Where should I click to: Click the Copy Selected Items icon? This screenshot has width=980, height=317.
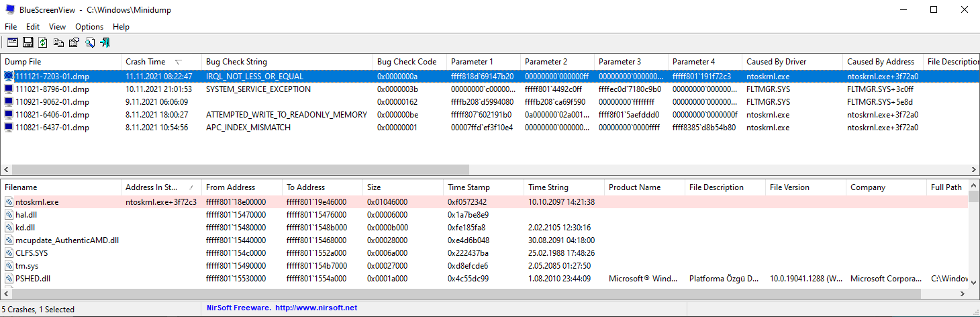[x=58, y=42]
